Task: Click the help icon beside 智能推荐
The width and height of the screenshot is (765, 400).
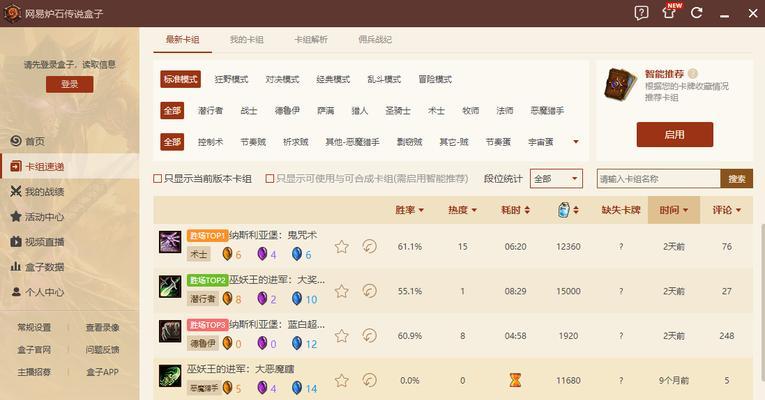Action: [693, 74]
